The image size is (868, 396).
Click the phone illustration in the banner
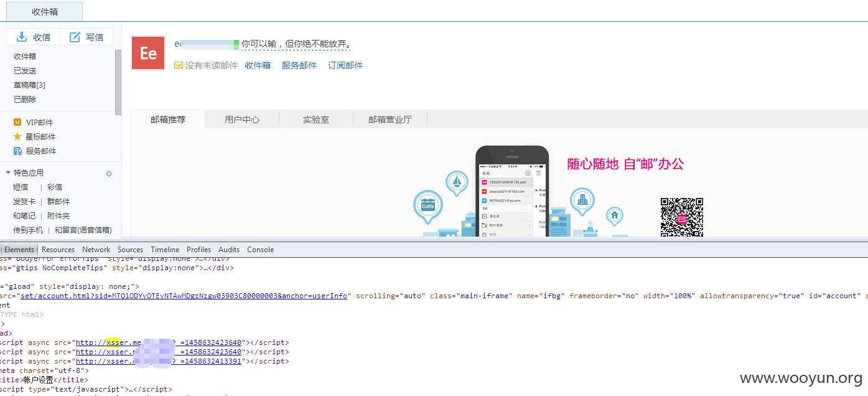[512, 191]
